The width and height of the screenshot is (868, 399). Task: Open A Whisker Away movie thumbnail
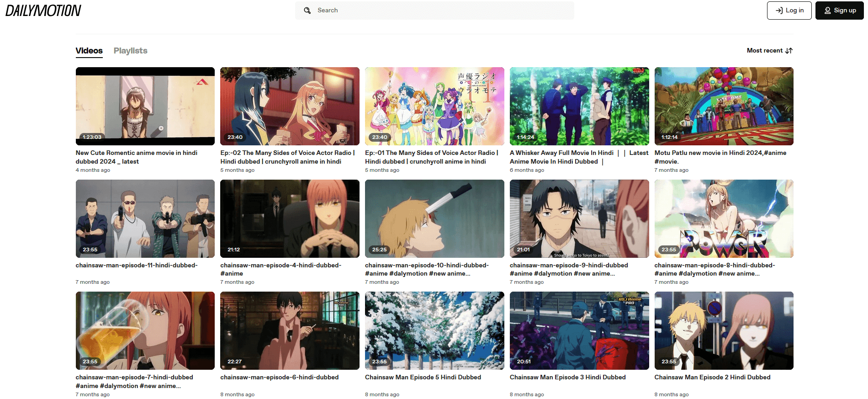click(579, 106)
